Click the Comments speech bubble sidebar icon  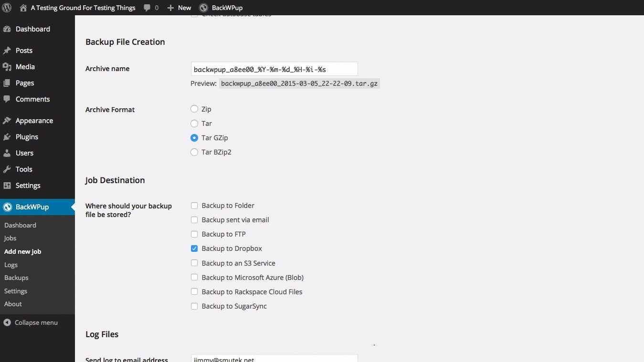click(x=7, y=99)
